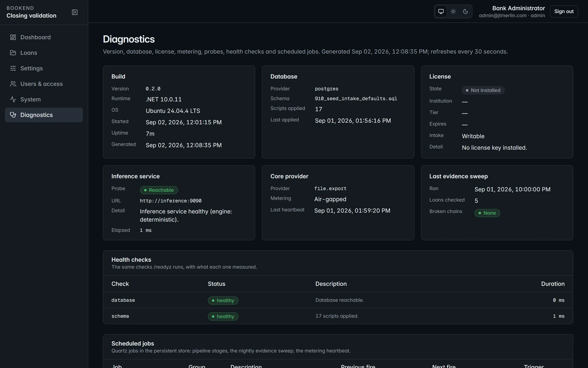588x368 pixels.
Task: Click the Reachable probe badge
Action: click(159, 190)
